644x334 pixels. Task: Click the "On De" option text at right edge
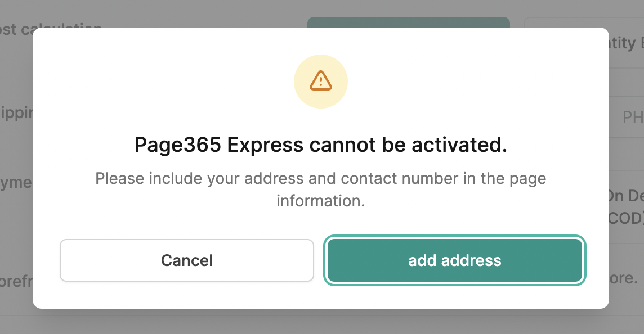click(627, 196)
